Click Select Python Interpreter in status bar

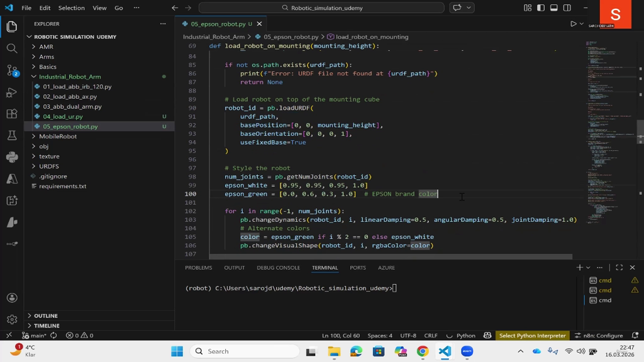point(532,336)
